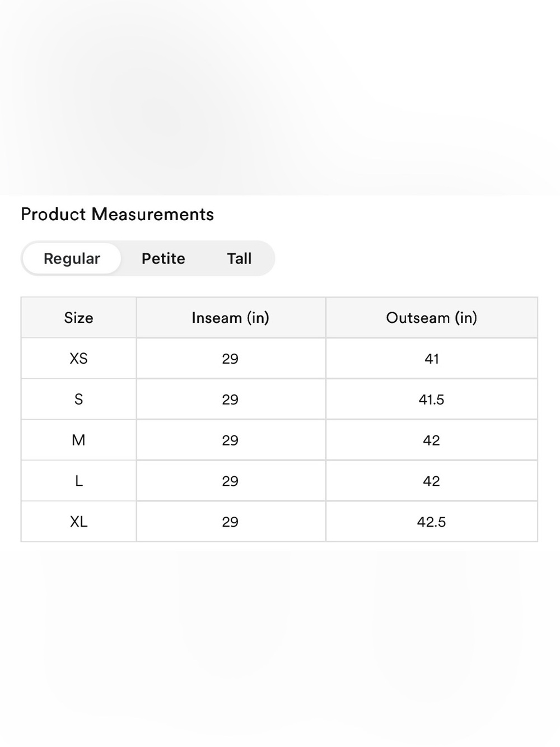This screenshot has height=747, width=560.
Task: Click the L outseam value 42
Action: tap(432, 481)
